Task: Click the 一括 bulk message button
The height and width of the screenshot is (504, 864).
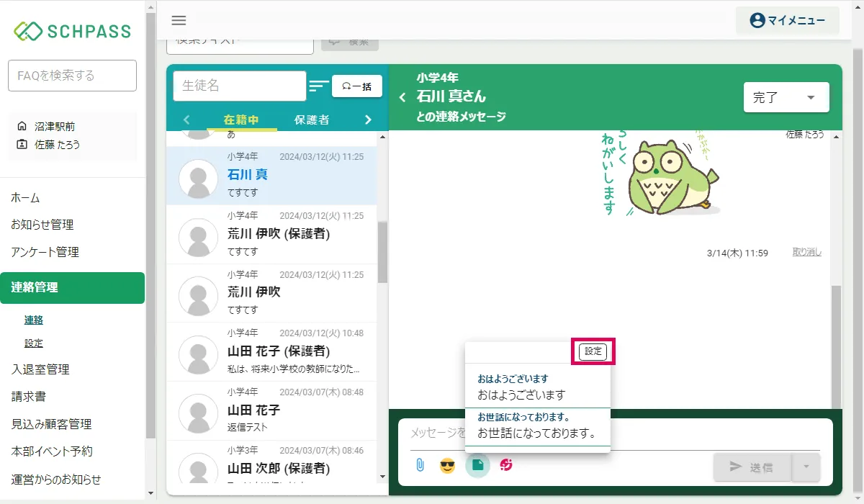Action: coord(357,86)
